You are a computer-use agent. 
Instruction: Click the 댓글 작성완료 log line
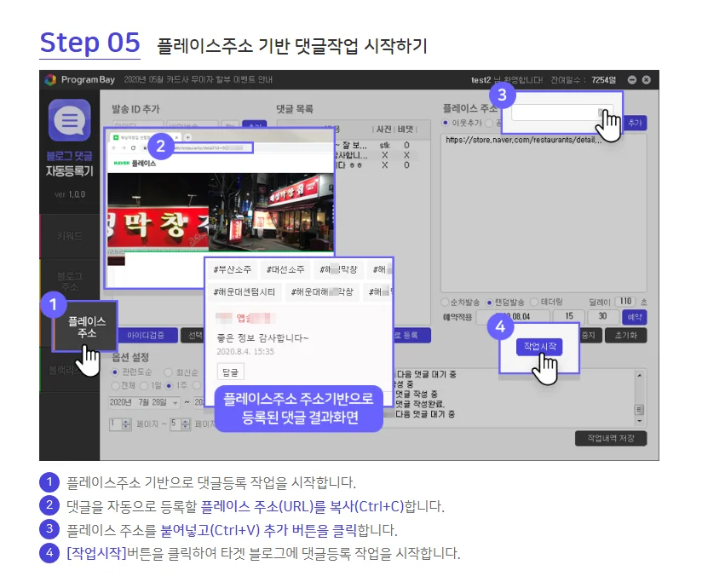(x=420, y=404)
